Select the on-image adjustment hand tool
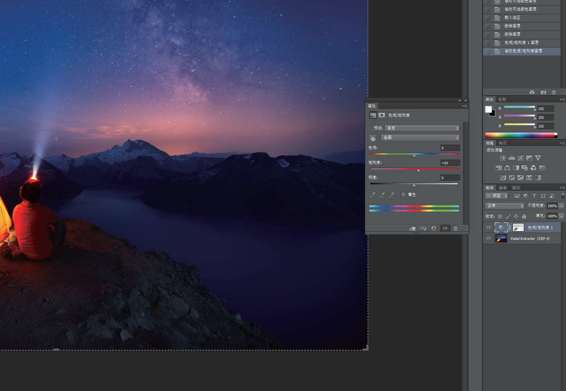The image size is (566, 391). point(373,138)
